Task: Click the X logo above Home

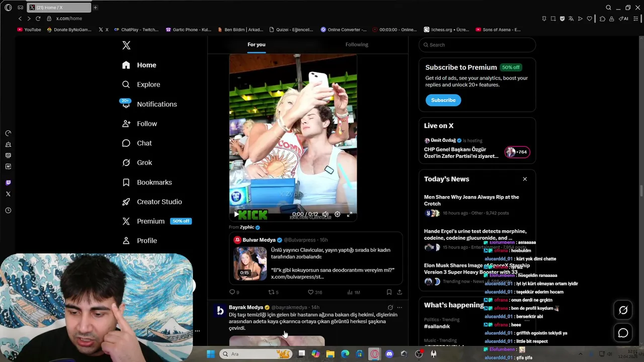Action: click(126, 45)
